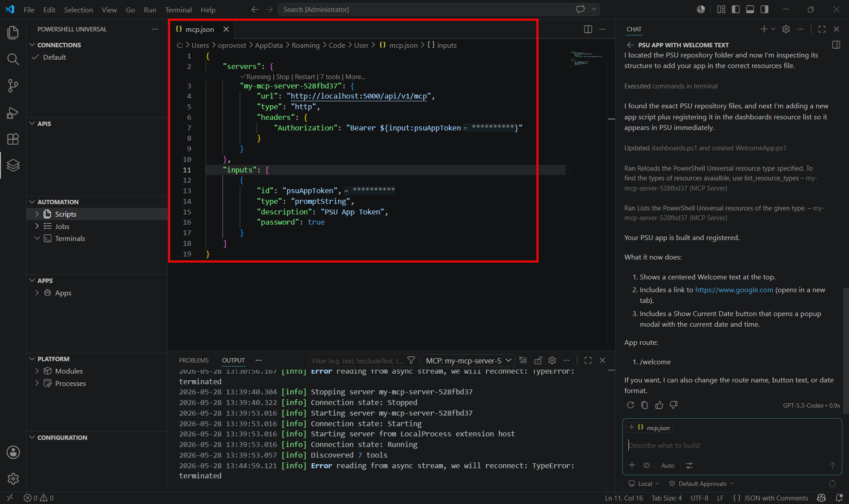Expand the Scripts tree item

click(x=37, y=214)
